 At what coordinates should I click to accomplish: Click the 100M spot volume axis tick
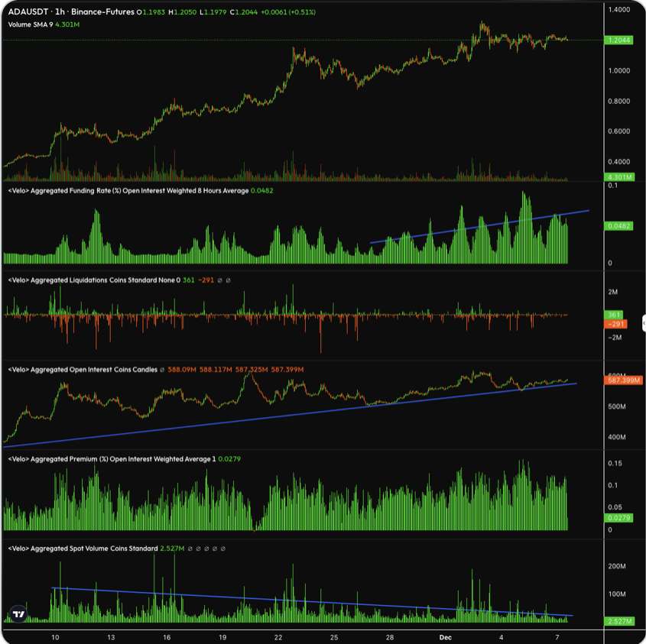(x=617, y=594)
